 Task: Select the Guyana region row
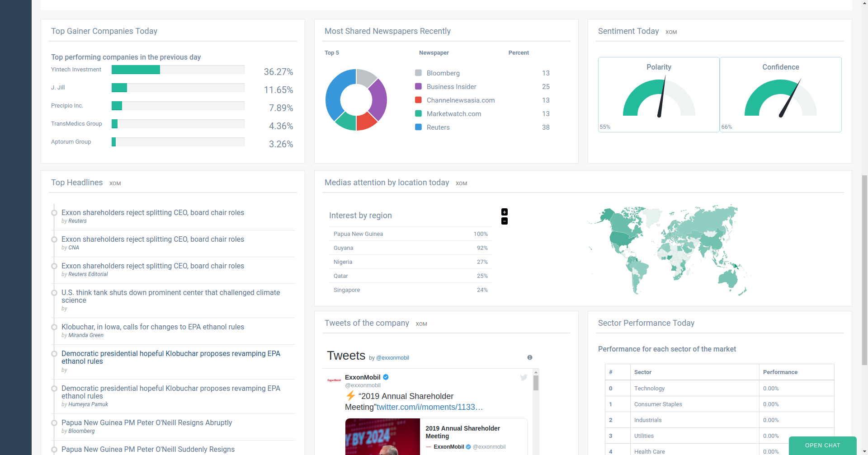pos(410,248)
